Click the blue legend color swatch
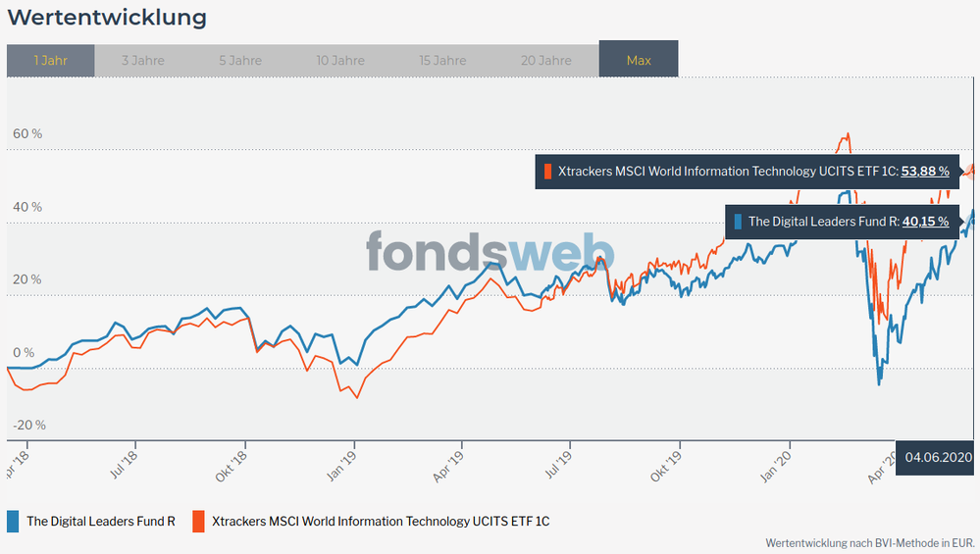Image resolution: width=980 pixels, height=554 pixels. click(x=13, y=522)
